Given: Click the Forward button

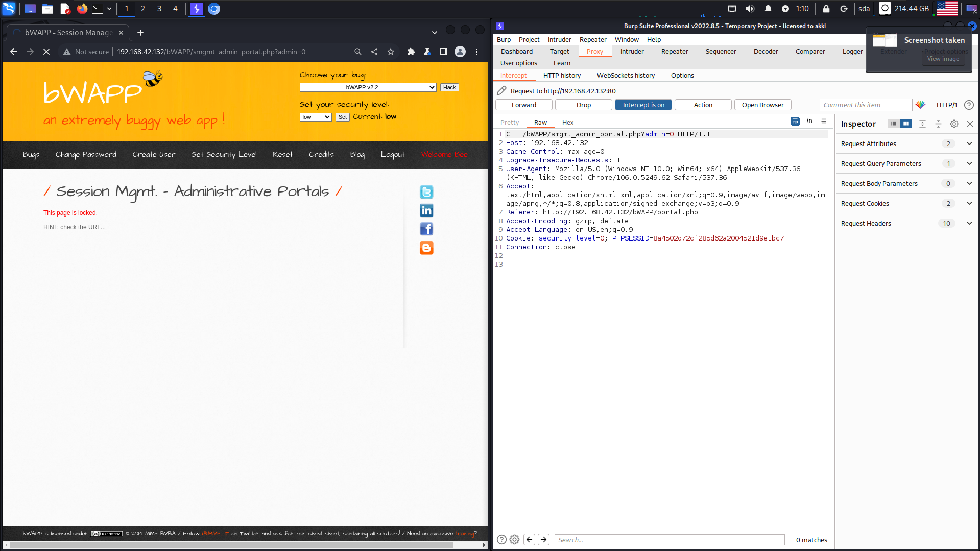Looking at the screenshot, I should [x=524, y=105].
